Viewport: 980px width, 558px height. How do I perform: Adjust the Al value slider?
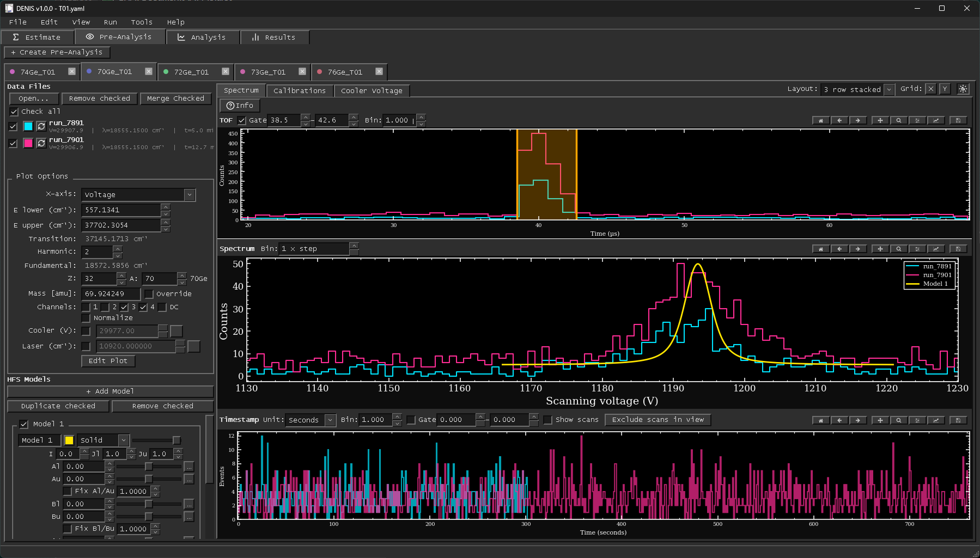tap(148, 467)
